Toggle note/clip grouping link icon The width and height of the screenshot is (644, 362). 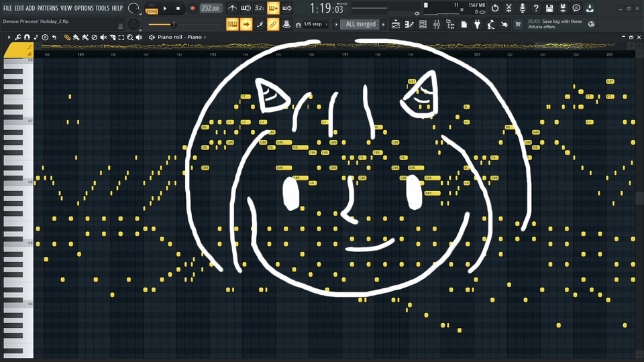[x=273, y=24]
